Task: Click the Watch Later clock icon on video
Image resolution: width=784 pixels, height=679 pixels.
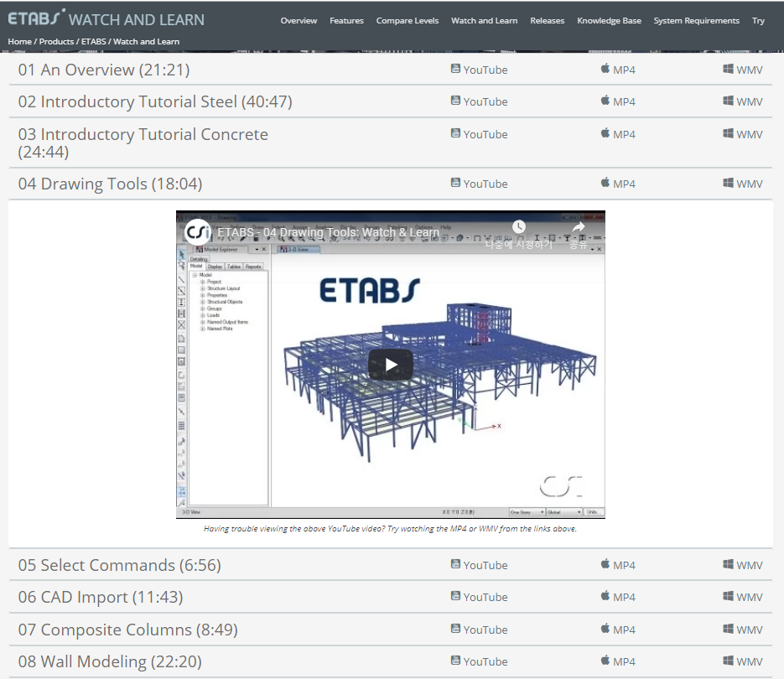Action: click(519, 226)
